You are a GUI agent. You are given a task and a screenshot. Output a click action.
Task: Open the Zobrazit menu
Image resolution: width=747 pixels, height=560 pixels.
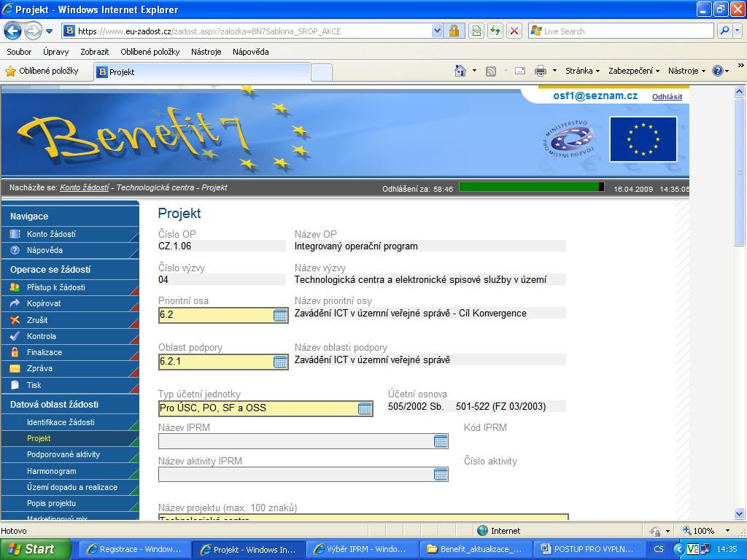[94, 52]
